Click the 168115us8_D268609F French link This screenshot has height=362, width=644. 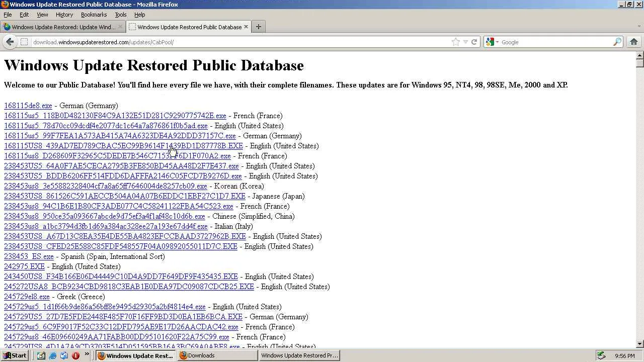117,156
